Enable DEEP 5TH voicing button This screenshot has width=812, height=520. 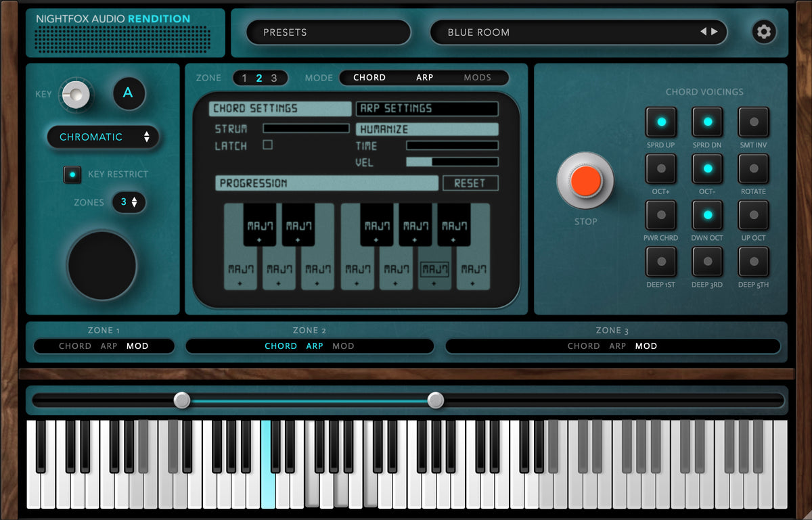(x=754, y=262)
